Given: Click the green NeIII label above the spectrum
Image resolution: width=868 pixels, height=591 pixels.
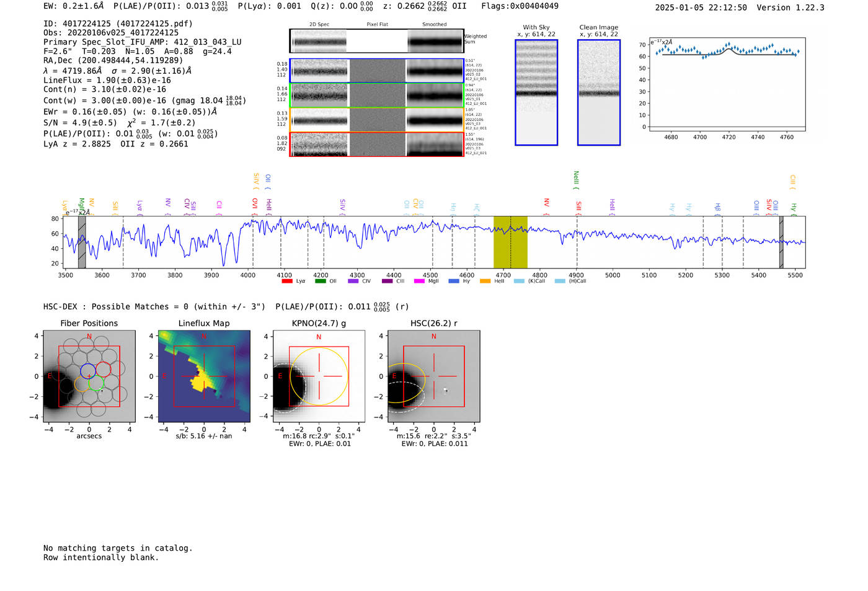Looking at the screenshot, I should click(x=576, y=179).
